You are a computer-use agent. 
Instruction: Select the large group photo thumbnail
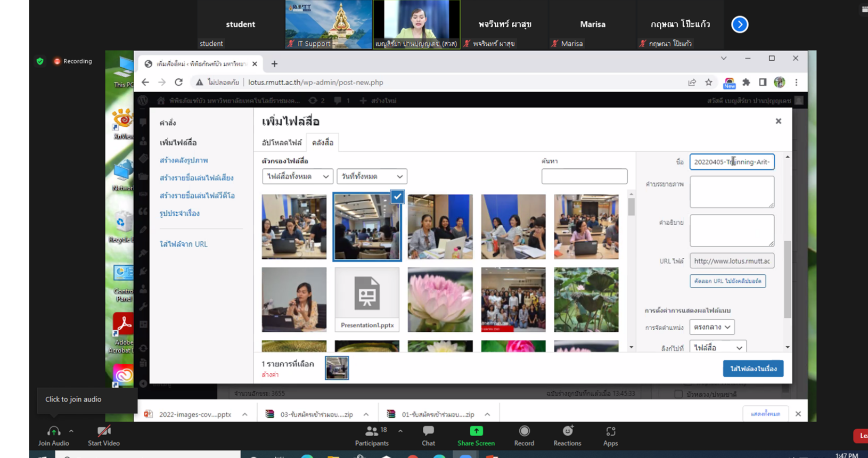pos(513,299)
